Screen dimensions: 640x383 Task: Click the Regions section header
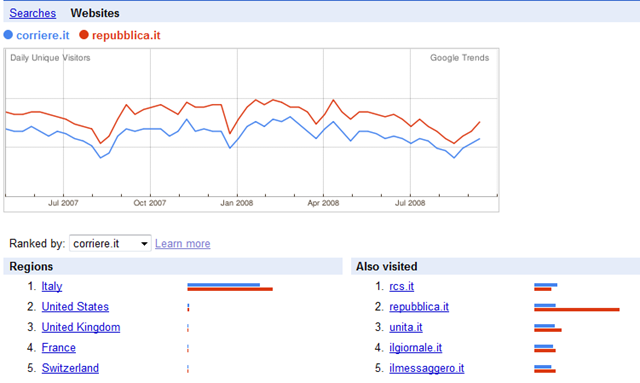(x=31, y=267)
